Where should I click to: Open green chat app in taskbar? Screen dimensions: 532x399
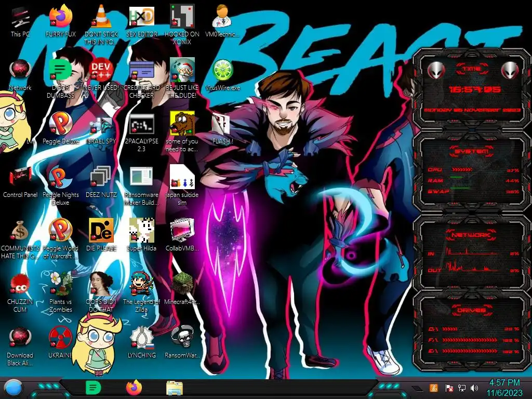point(94,388)
